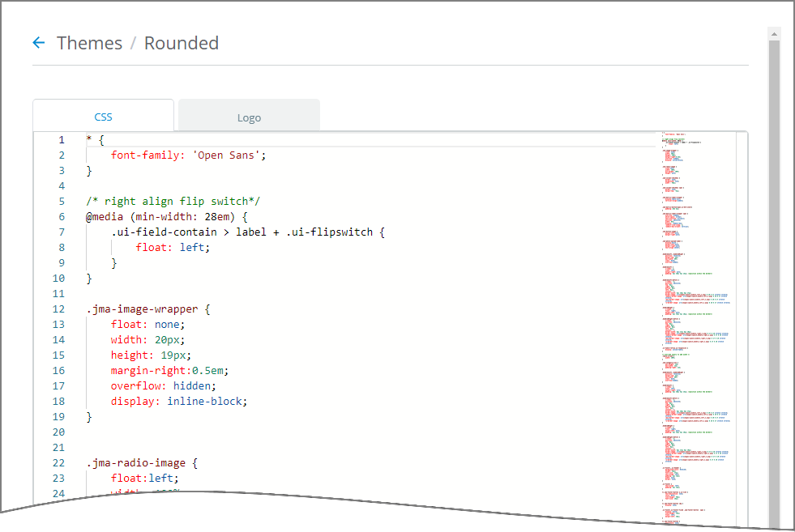Switch to the CSS tab

104,117
